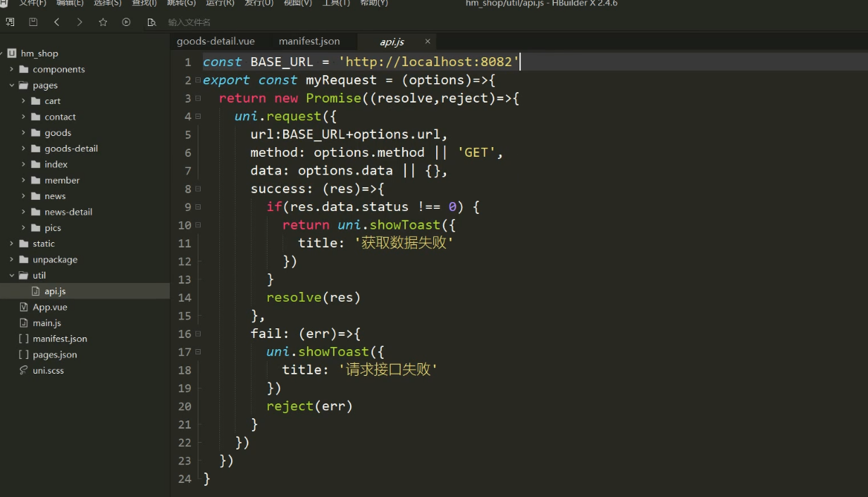Open the 运行(R) menu
Viewport: 868px width, 497px height.
pyautogui.click(x=220, y=3)
